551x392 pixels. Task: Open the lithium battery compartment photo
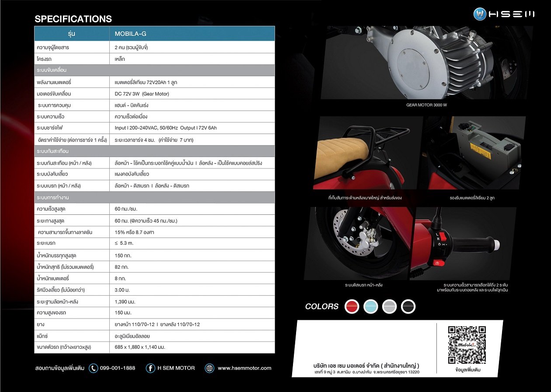tap(474, 154)
